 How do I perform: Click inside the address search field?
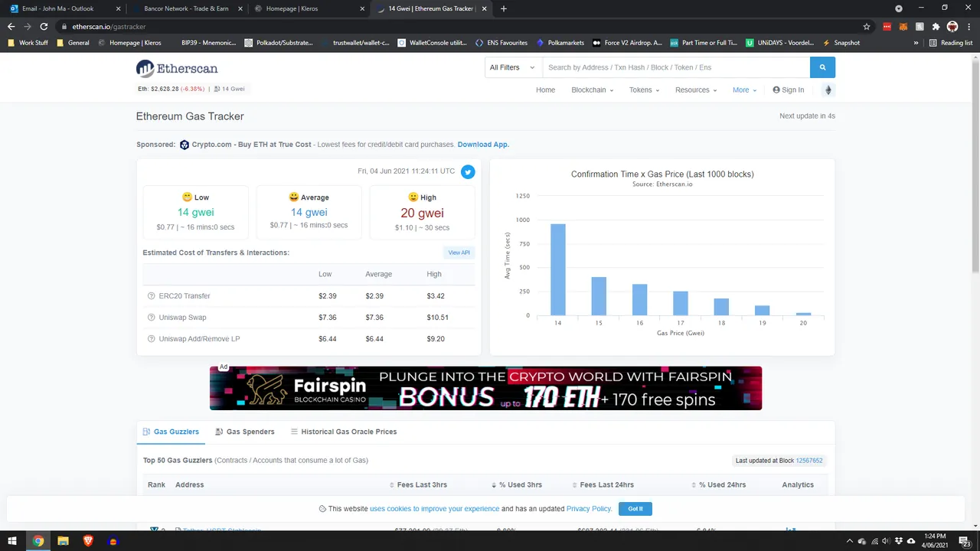676,67
